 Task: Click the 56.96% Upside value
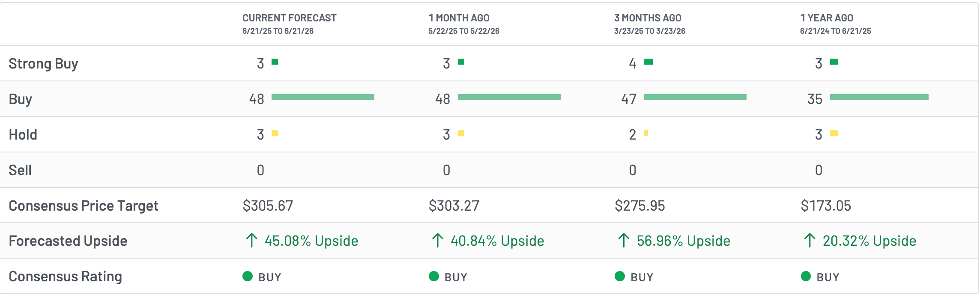click(x=683, y=241)
